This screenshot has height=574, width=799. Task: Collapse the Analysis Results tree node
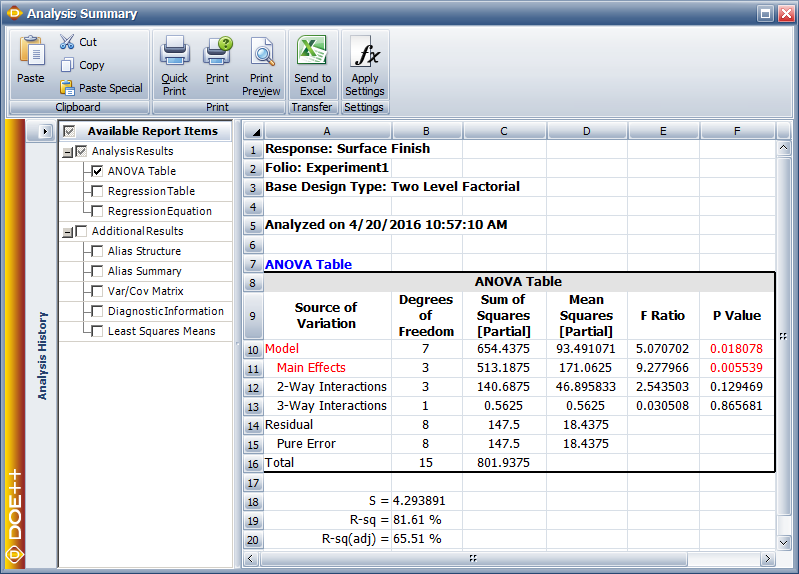click(67, 152)
